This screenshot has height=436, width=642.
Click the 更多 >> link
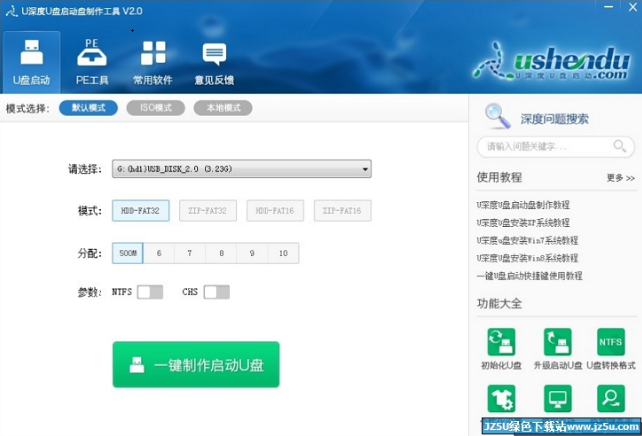pos(621,178)
